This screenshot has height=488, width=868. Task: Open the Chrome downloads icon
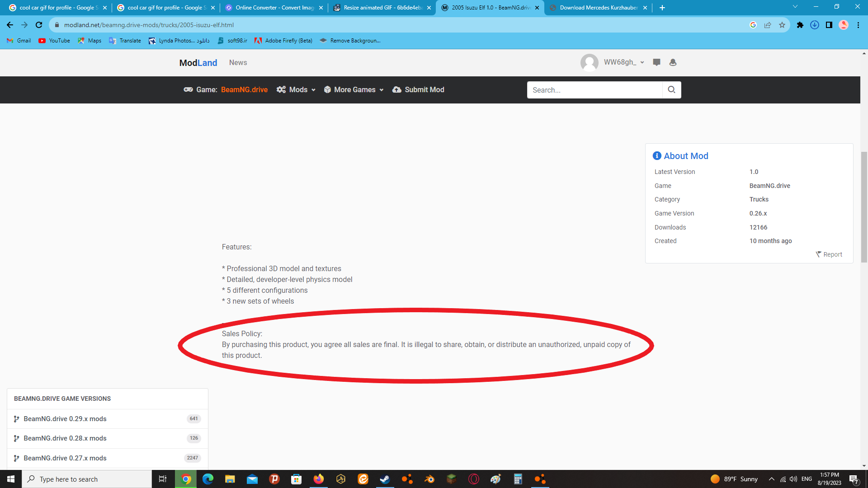point(815,25)
